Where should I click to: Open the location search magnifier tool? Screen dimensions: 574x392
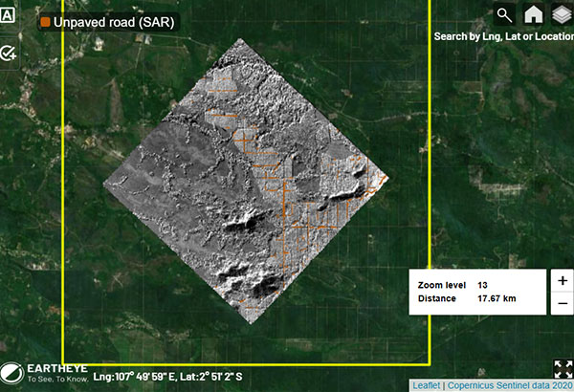point(504,14)
